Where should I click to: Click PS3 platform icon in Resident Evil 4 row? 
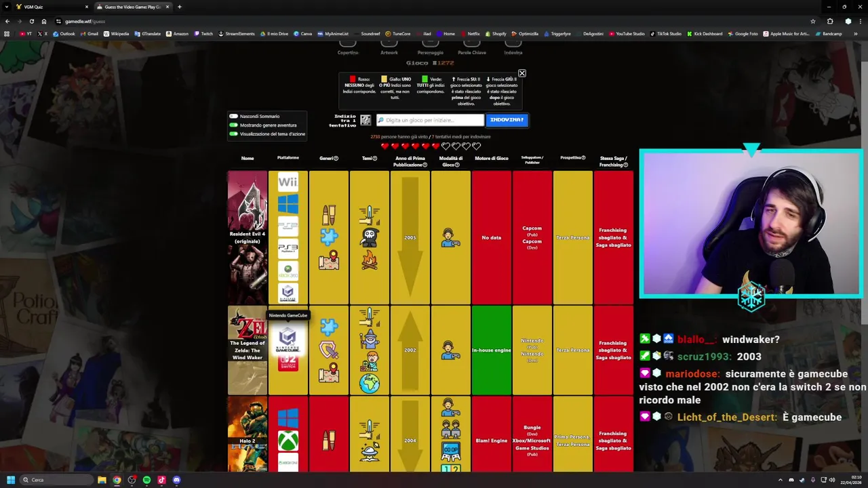(288, 249)
